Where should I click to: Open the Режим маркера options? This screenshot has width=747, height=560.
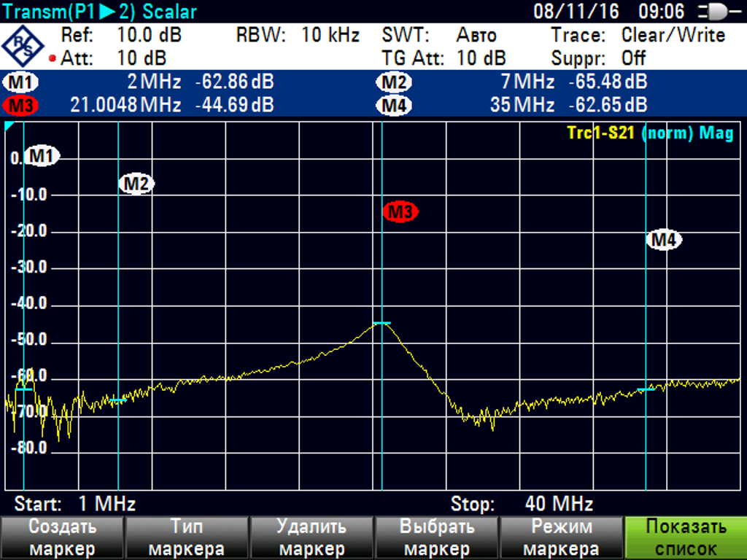tap(561, 538)
